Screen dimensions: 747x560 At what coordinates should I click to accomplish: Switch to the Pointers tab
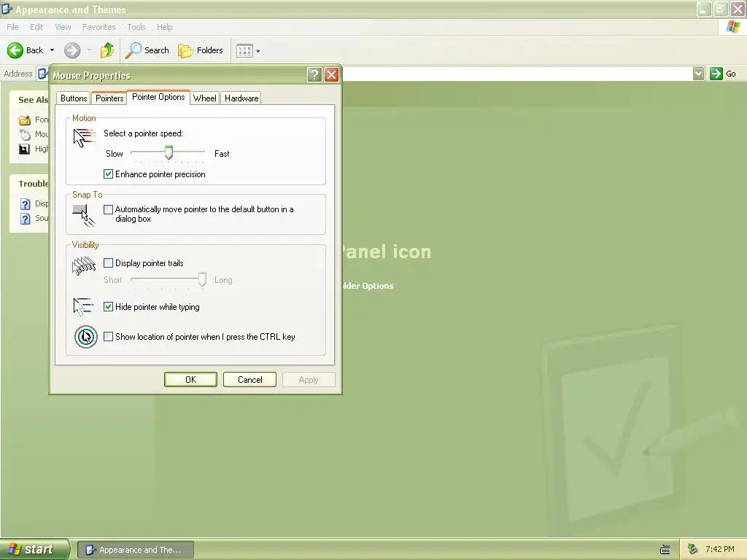(109, 98)
